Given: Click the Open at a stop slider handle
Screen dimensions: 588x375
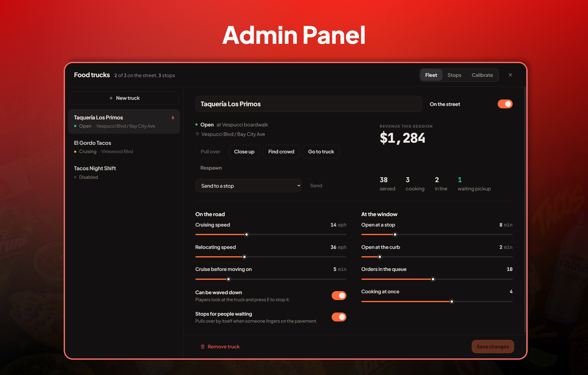Looking at the screenshot, I should [x=395, y=234].
